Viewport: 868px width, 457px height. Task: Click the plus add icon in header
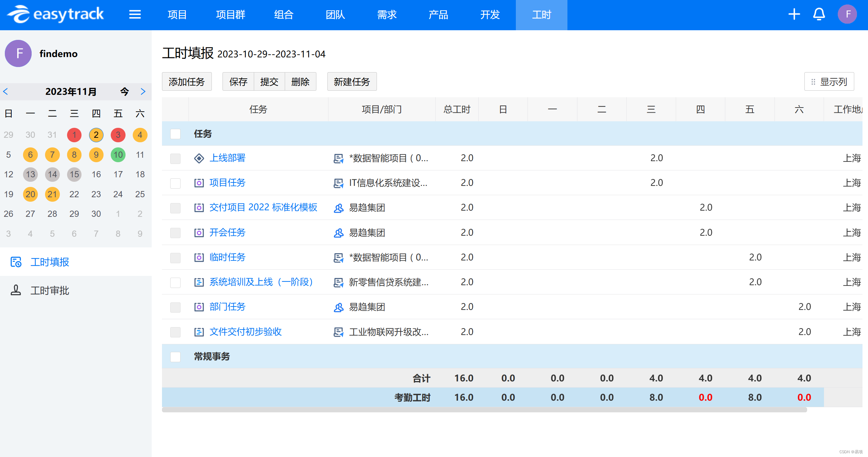[794, 14]
